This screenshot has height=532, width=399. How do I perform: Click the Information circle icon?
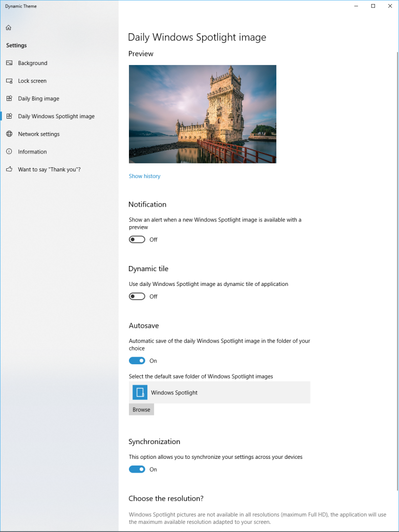(x=9, y=152)
